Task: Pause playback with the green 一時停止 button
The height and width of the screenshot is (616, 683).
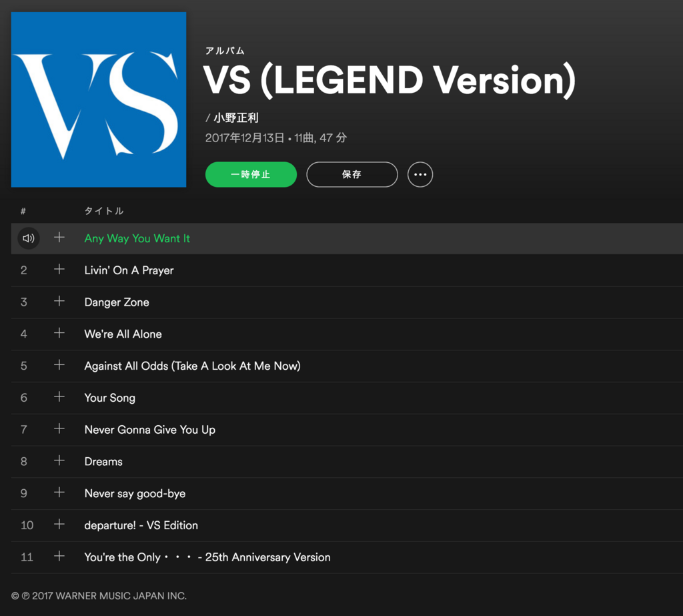Action: coord(251,174)
